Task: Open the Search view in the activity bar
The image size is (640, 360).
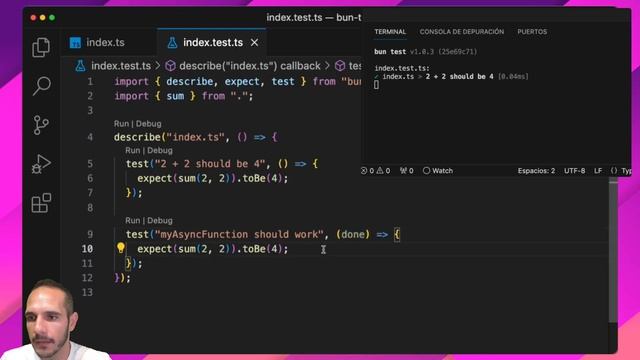Action: click(41, 86)
